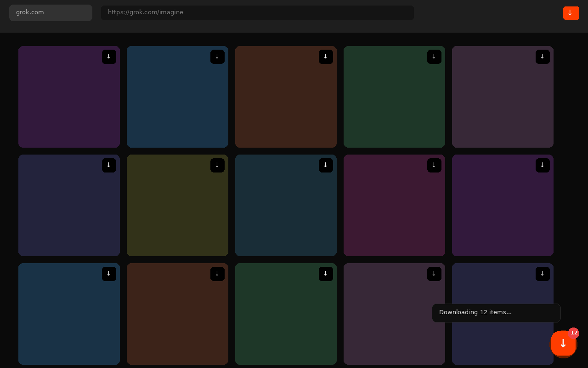588x368 pixels.
Task: Download the third-row green image
Action: (x=326, y=274)
